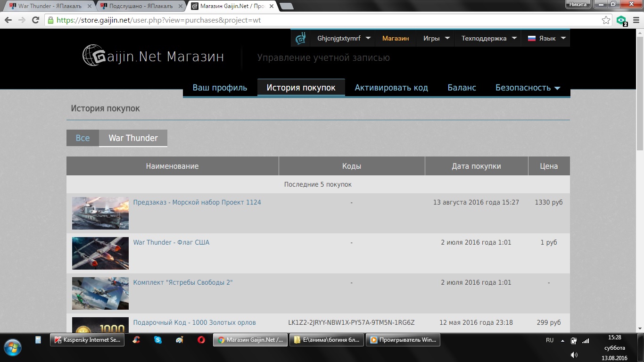Open the paint palette taskbar icon
The width and height of the screenshot is (644, 362).
pyautogui.click(x=180, y=340)
